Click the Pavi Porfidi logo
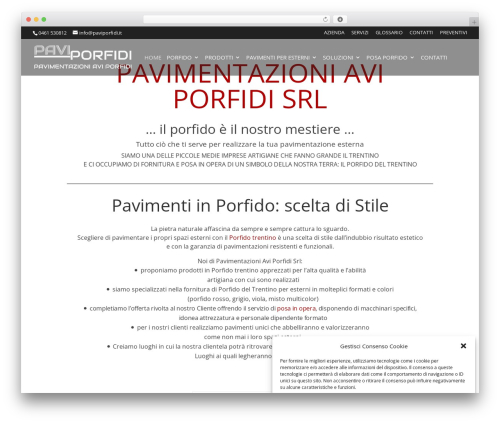This screenshot has height=423, width=500. pos(83,57)
